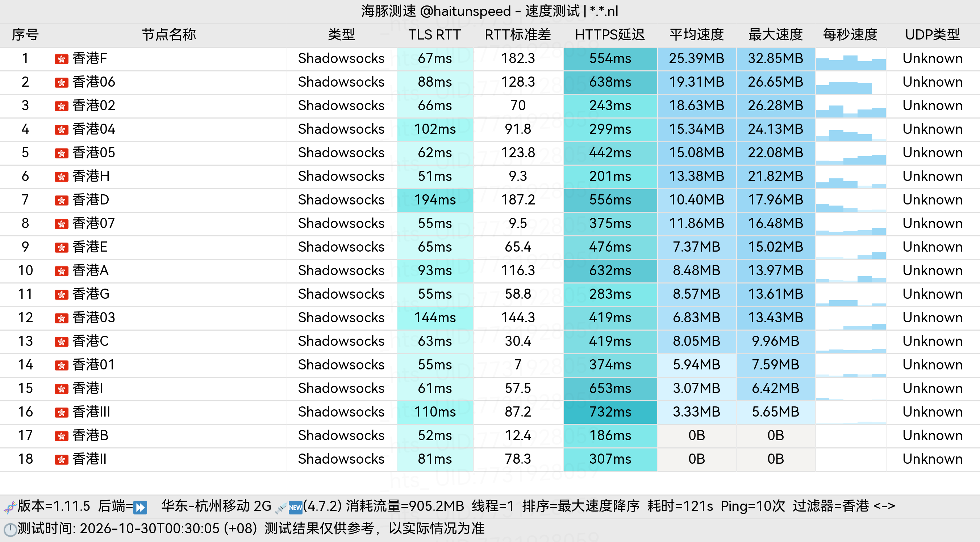This screenshot has height=542, width=980.
Task: Click the Shadowsocks type for 香港E
Action: click(x=341, y=247)
